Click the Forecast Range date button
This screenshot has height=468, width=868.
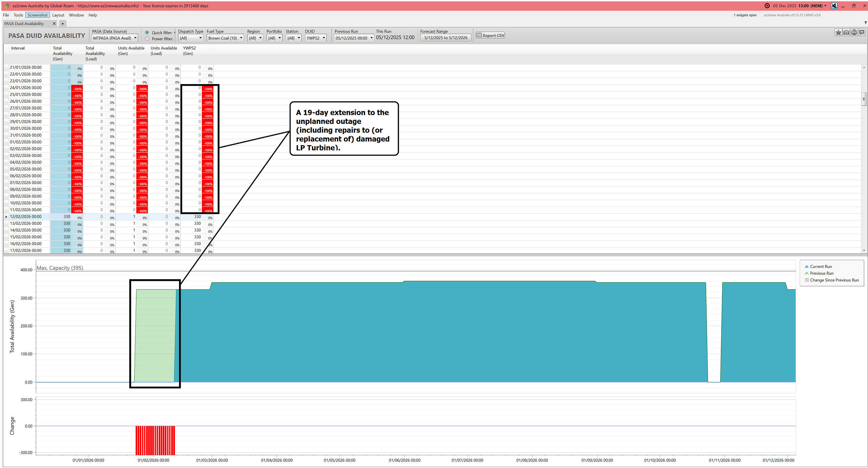tap(446, 38)
